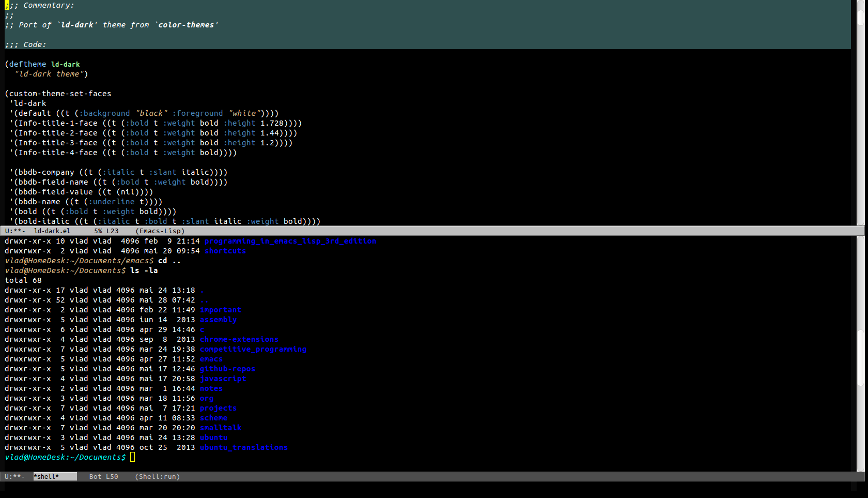Click the 'total 68' output line
The height and width of the screenshot is (498, 868).
[x=23, y=280]
